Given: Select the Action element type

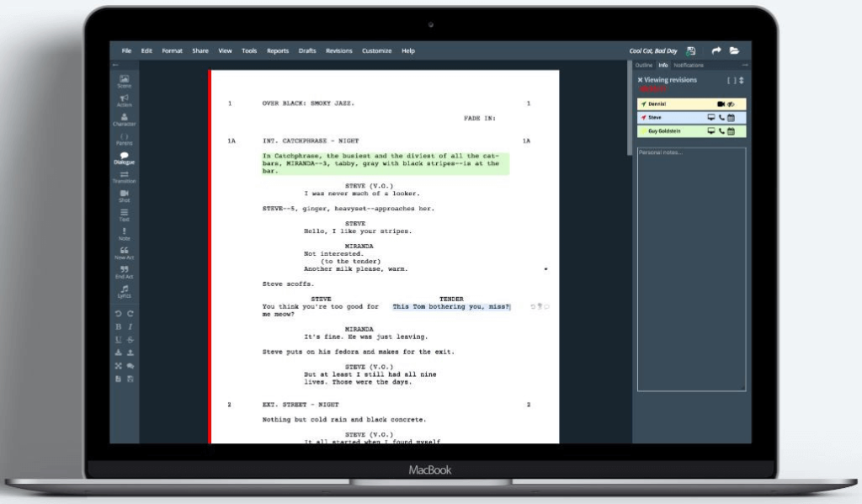Looking at the screenshot, I should pos(124,100).
